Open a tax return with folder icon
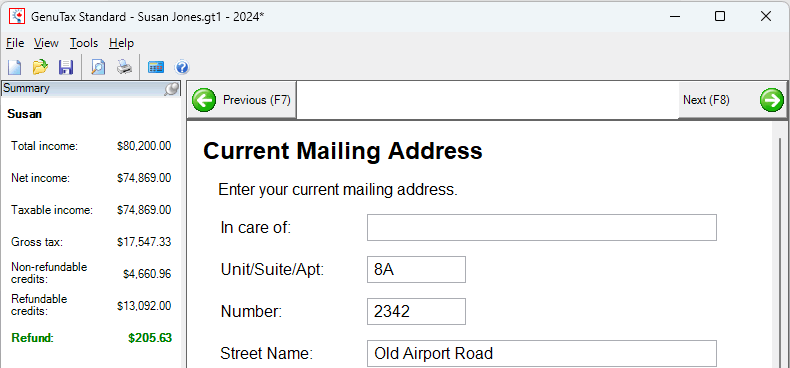 [40, 67]
